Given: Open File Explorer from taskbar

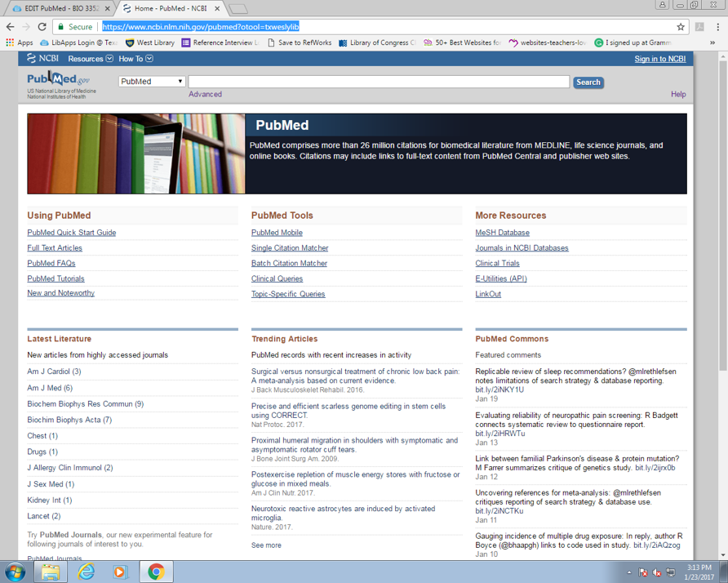Looking at the screenshot, I should [x=51, y=572].
